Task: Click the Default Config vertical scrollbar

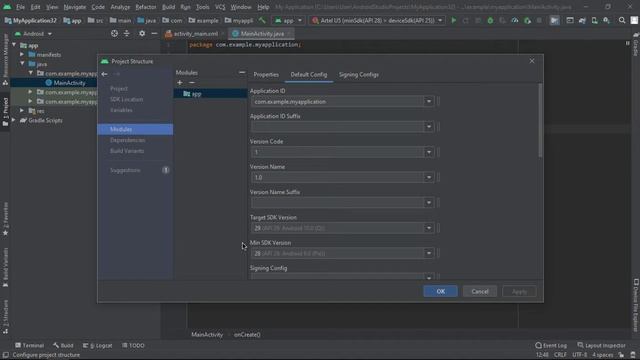Action: coord(540,120)
